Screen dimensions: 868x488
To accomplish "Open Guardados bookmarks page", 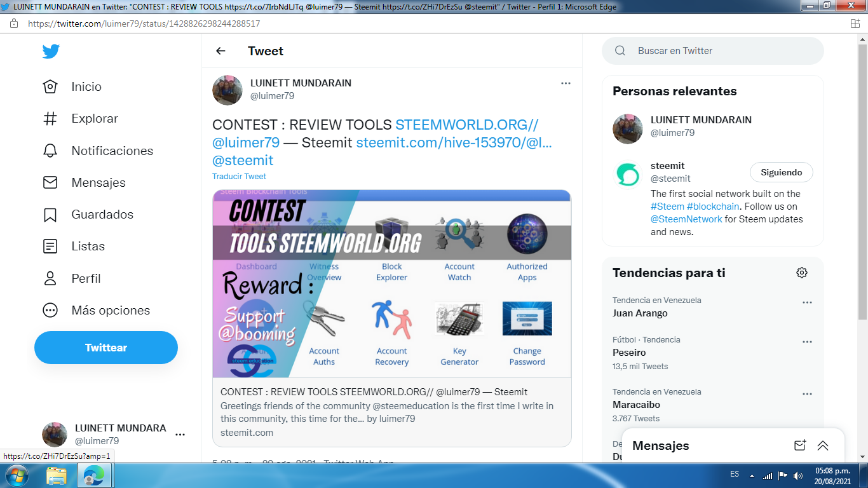I will tap(102, 214).
